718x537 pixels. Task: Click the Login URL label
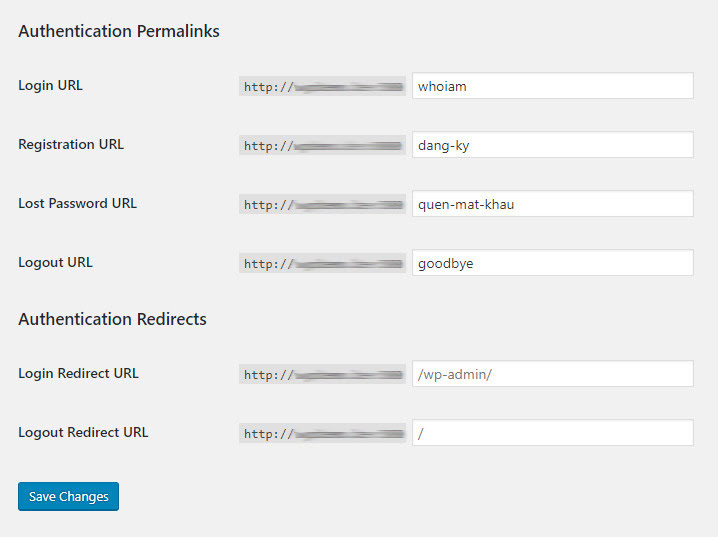click(50, 85)
